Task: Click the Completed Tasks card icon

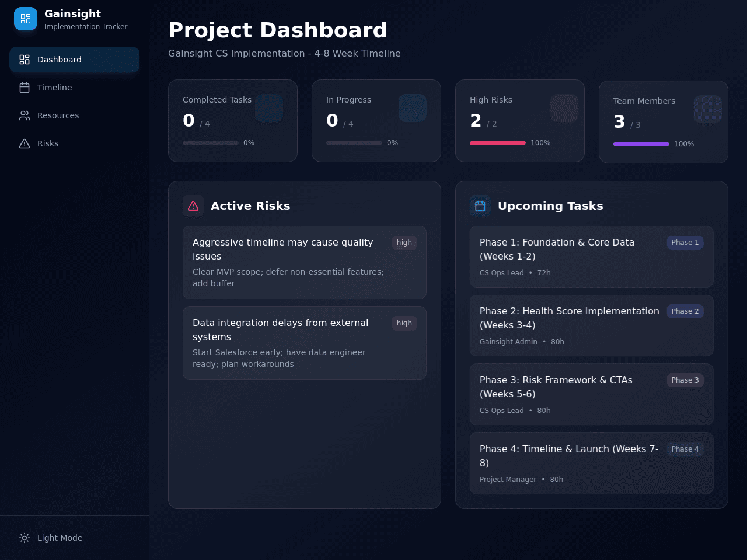Action: (269, 108)
